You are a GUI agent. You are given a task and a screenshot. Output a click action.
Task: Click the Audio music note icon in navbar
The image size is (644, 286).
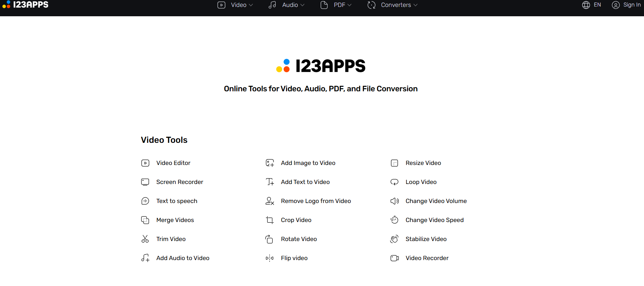273,5
